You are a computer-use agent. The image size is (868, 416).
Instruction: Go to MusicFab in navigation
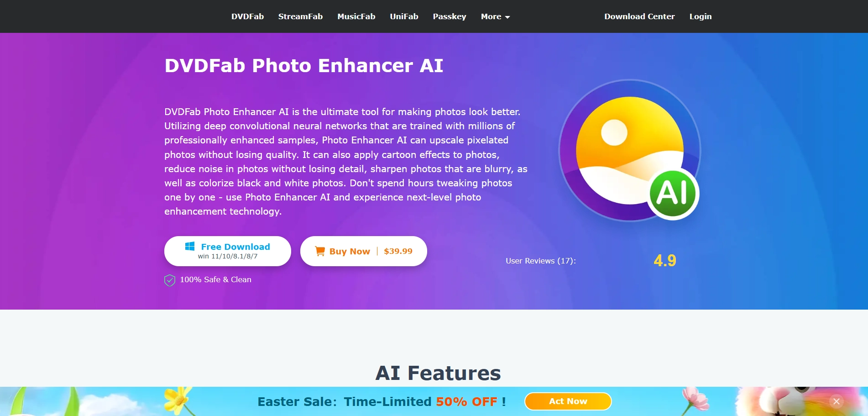coord(356,16)
